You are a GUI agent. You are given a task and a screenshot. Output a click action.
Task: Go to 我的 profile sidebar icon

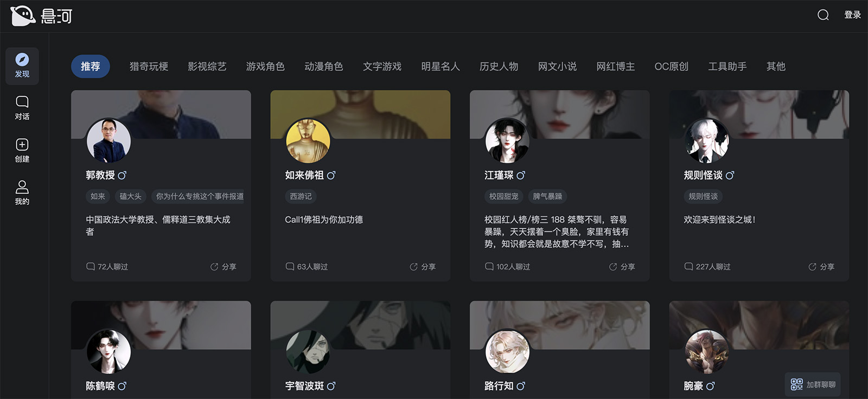22,192
